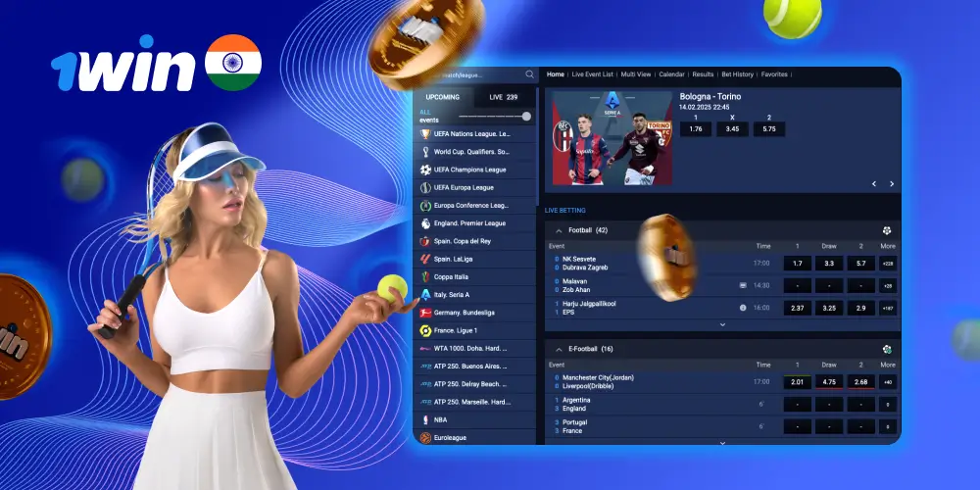Screen dimensions: 980x490
Task: Switch to the UPCOMING events toggle
Action: pos(443,97)
